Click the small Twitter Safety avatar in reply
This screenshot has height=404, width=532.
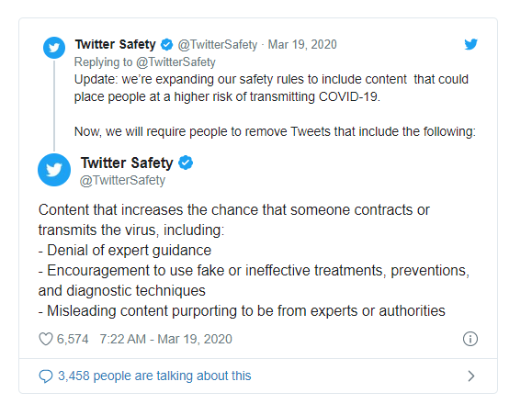pyautogui.click(x=54, y=48)
